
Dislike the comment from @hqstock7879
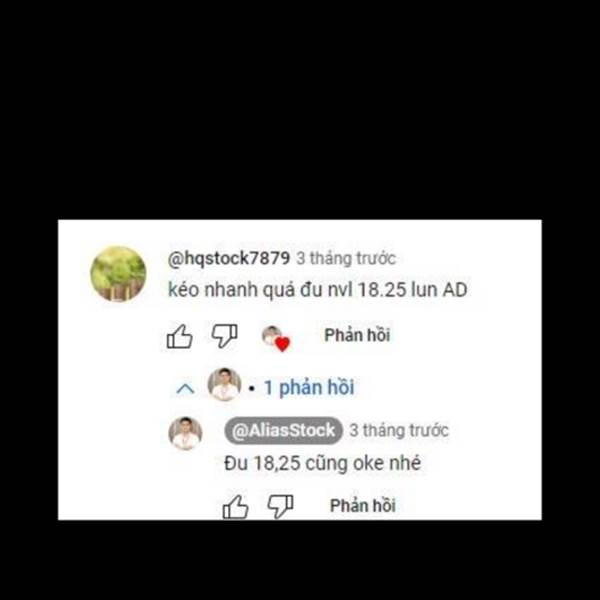point(225,336)
